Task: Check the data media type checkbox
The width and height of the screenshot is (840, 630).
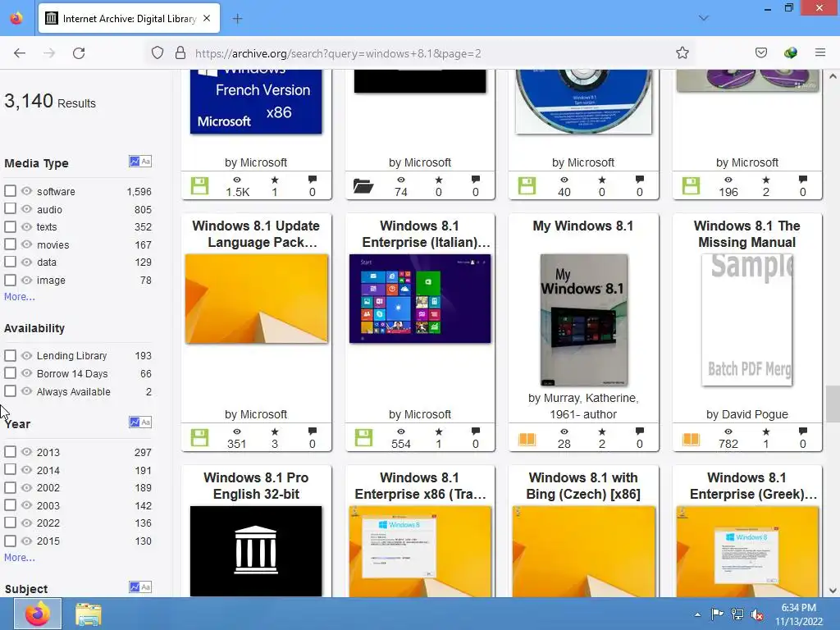Action: pyautogui.click(x=10, y=262)
